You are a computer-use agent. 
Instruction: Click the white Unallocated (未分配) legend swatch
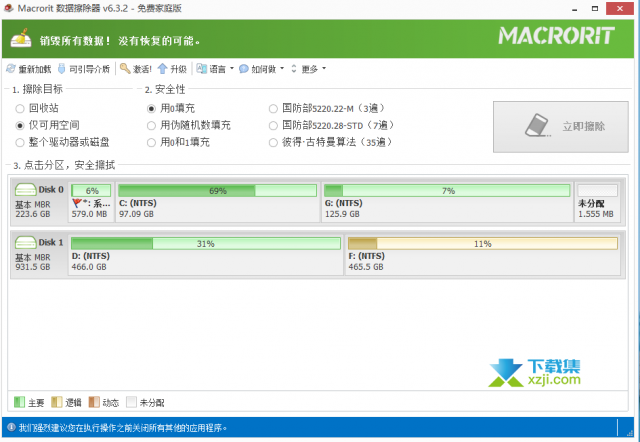click(x=131, y=402)
